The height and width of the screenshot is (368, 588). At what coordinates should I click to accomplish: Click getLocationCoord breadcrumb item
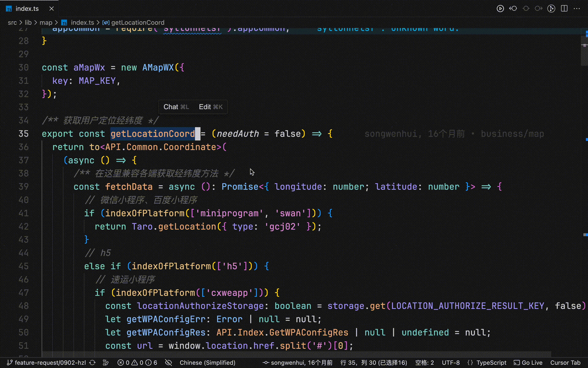click(138, 23)
